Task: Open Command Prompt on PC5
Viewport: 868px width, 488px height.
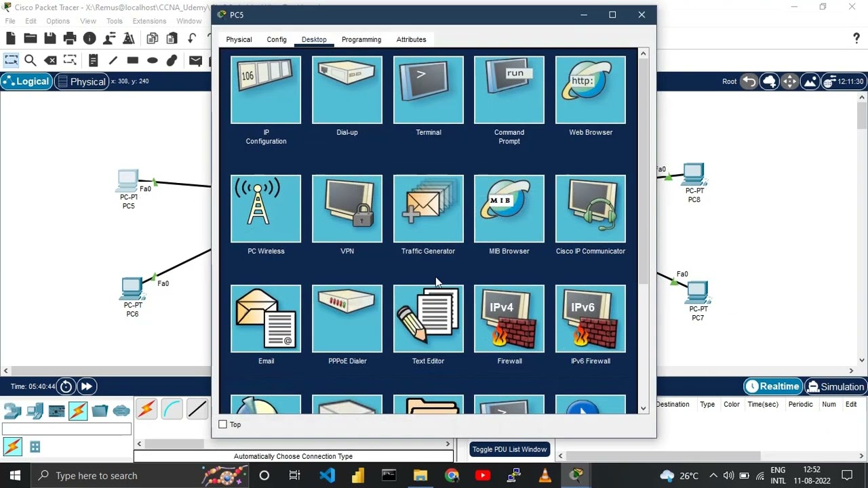Action: [509, 90]
